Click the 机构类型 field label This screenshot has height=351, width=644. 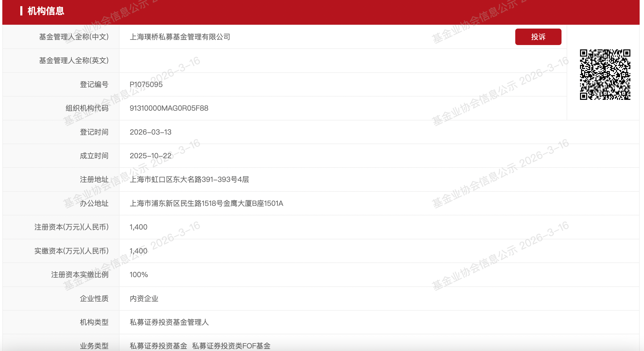coord(94,322)
